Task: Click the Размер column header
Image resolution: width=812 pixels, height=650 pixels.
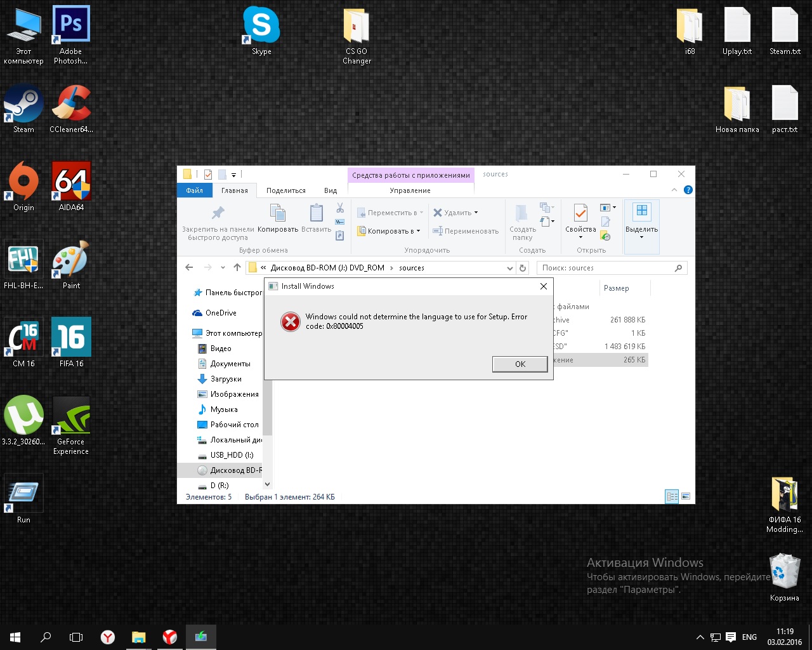Action: [617, 288]
